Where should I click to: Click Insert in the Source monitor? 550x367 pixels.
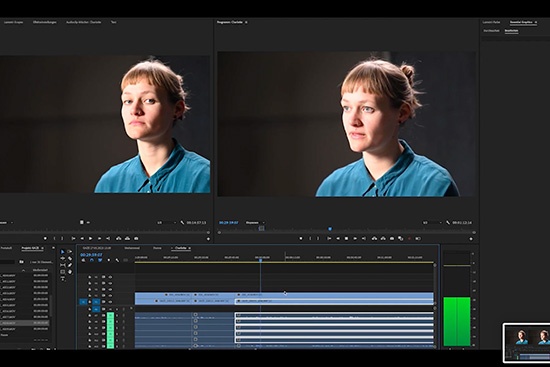(119, 238)
